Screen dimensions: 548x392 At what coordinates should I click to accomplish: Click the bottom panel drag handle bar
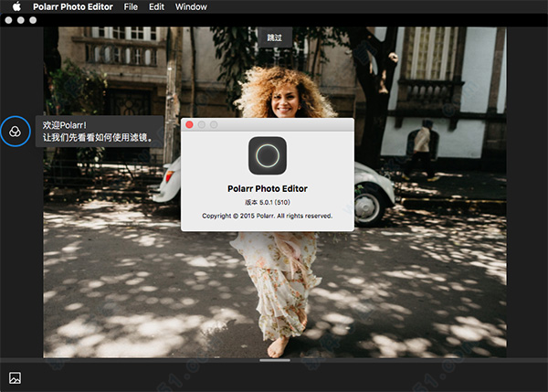(275, 360)
